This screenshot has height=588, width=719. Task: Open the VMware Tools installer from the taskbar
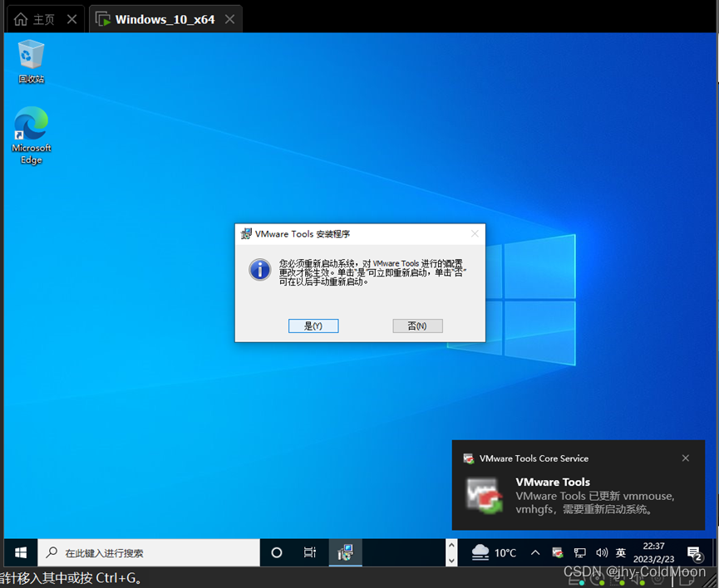click(x=345, y=552)
